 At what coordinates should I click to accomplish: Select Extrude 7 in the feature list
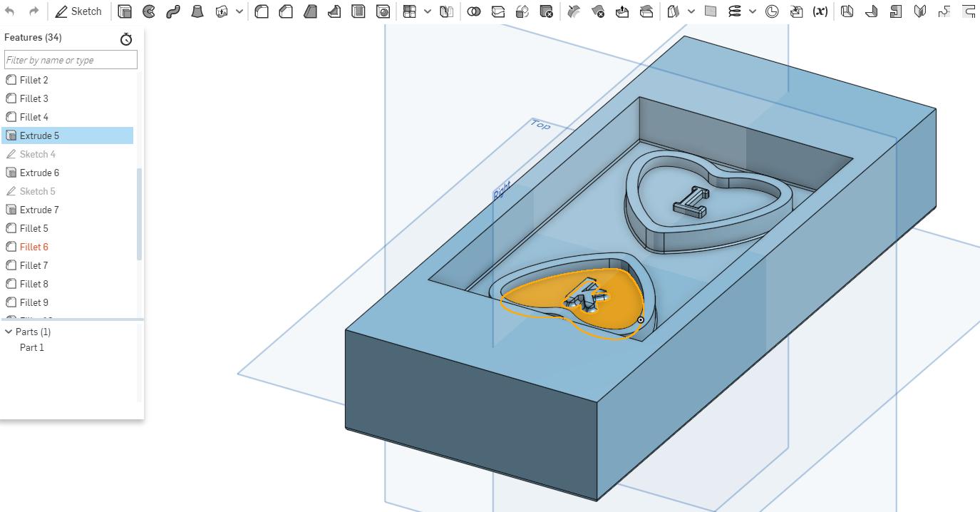(x=68, y=210)
